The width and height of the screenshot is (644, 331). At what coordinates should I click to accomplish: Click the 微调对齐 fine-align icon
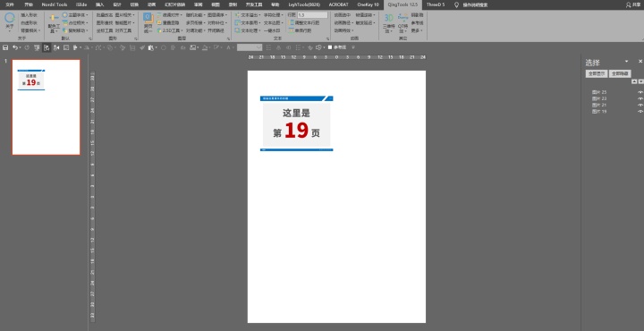pos(159,15)
